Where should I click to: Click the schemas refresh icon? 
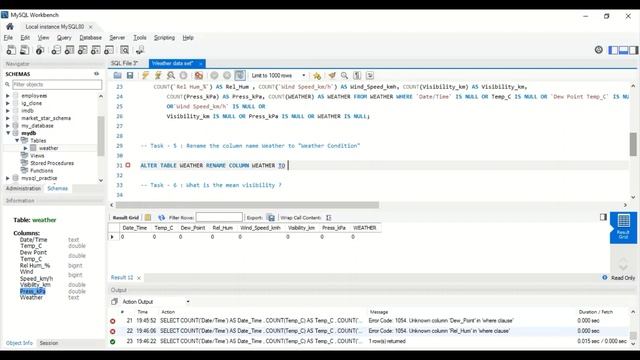(96, 74)
